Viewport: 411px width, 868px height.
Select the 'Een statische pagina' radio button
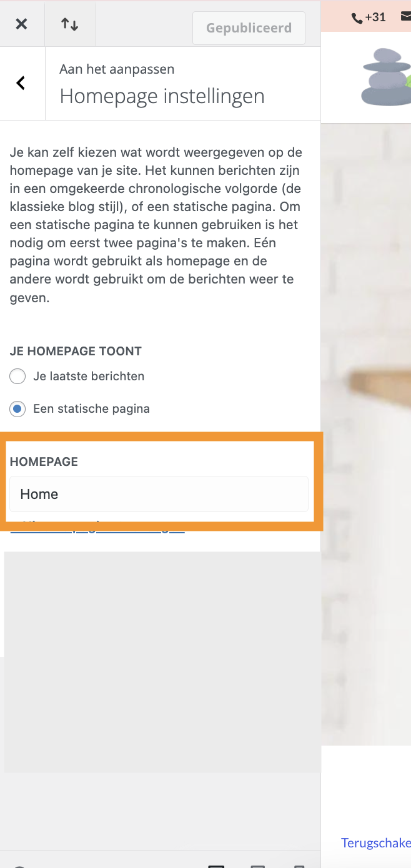(17, 409)
